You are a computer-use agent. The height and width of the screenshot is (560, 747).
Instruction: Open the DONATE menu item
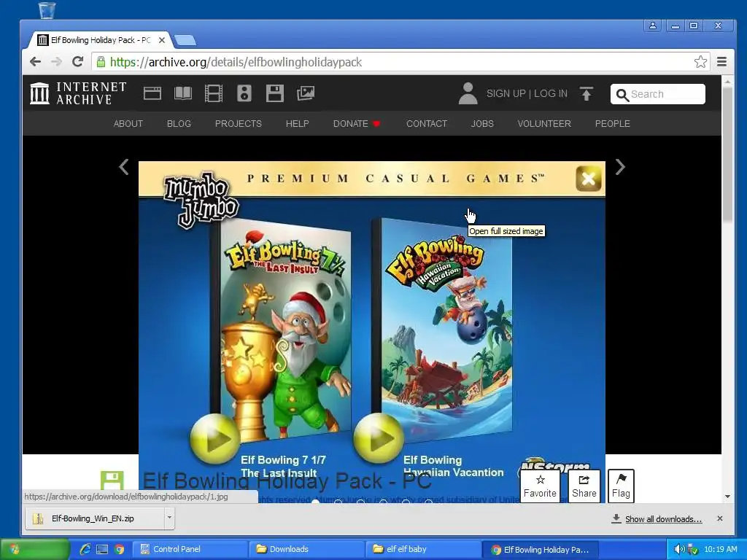356,124
